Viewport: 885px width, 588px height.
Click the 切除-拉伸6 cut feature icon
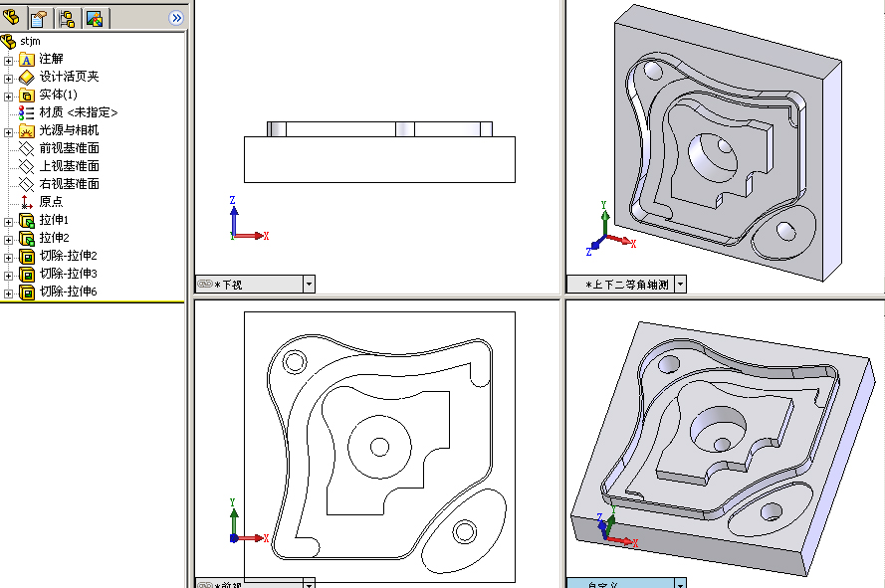27,293
